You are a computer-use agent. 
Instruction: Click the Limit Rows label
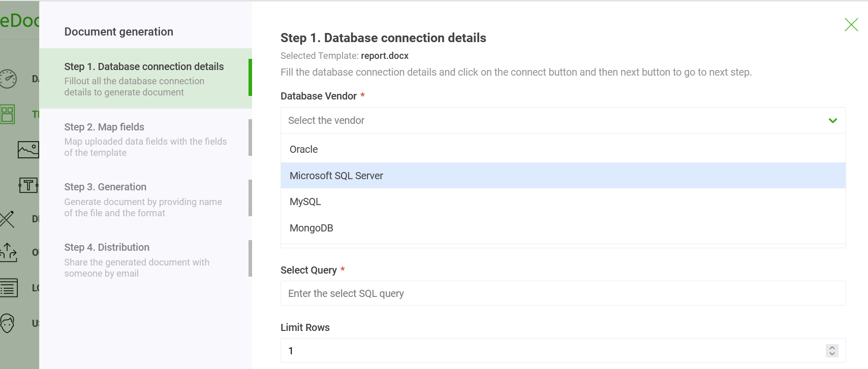pyautogui.click(x=305, y=327)
